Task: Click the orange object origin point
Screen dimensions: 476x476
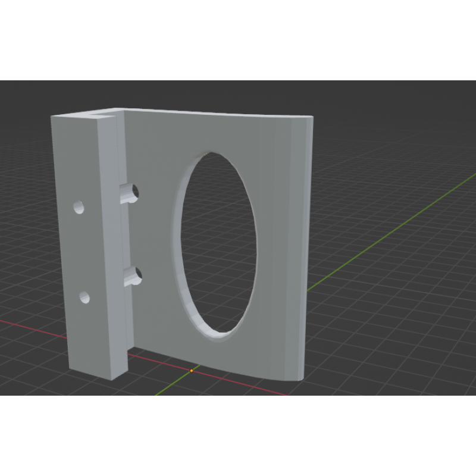Action: pos(192,371)
